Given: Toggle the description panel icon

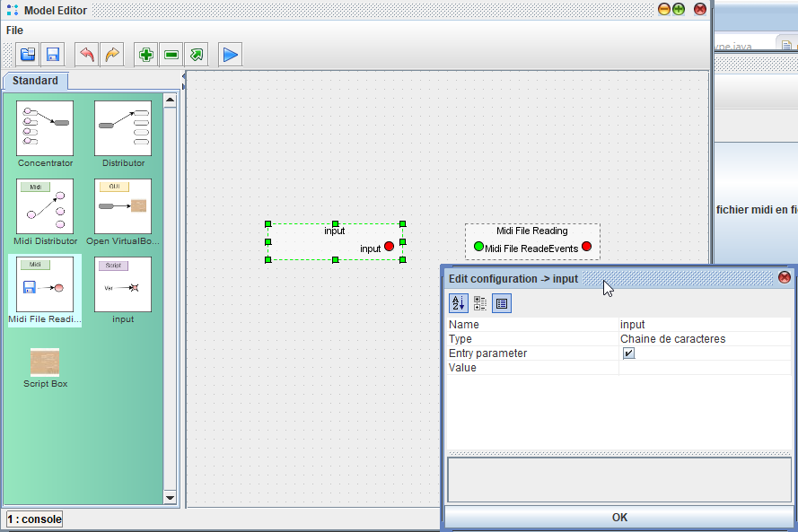Looking at the screenshot, I should (x=502, y=303).
